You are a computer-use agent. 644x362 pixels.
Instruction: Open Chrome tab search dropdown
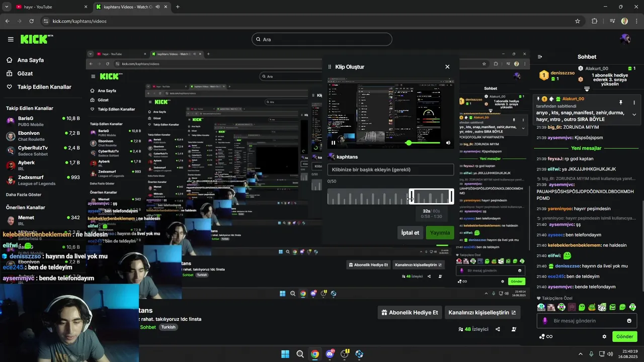pos(7,7)
